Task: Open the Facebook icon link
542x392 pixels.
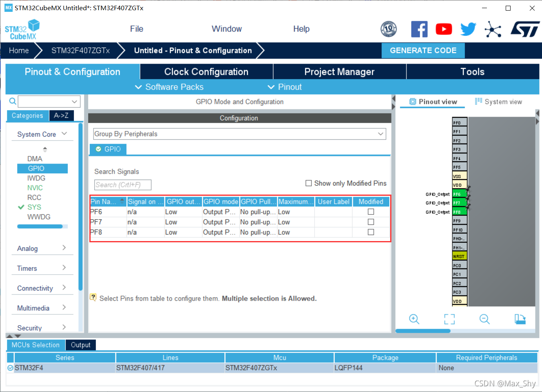Action: click(x=419, y=29)
